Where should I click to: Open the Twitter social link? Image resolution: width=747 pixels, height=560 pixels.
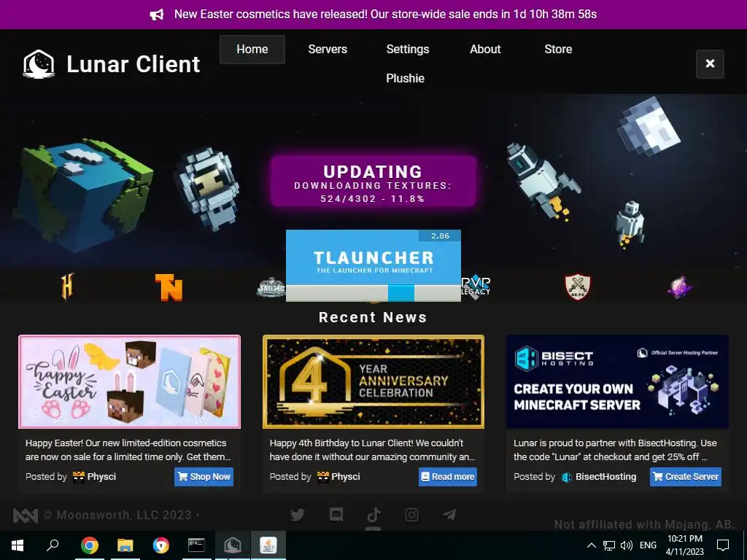tap(298, 514)
